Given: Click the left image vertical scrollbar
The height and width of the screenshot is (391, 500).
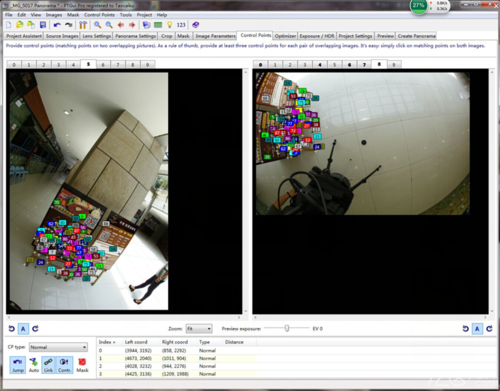Looking at the screenshot, I should point(246,191).
